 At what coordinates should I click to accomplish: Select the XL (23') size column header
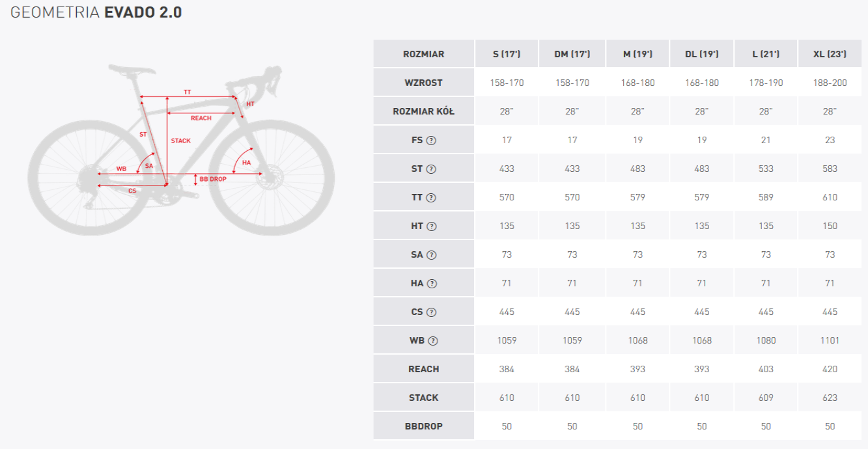[x=830, y=54]
